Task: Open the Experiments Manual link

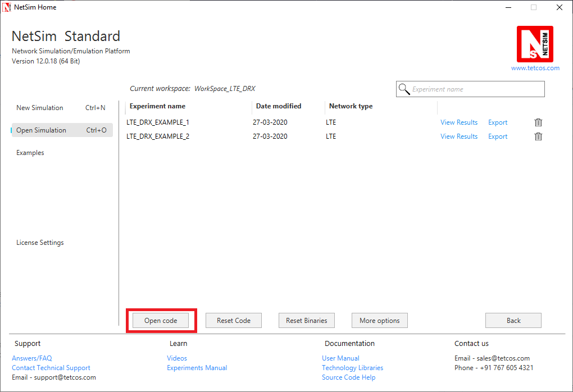Action: tap(197, 368)
